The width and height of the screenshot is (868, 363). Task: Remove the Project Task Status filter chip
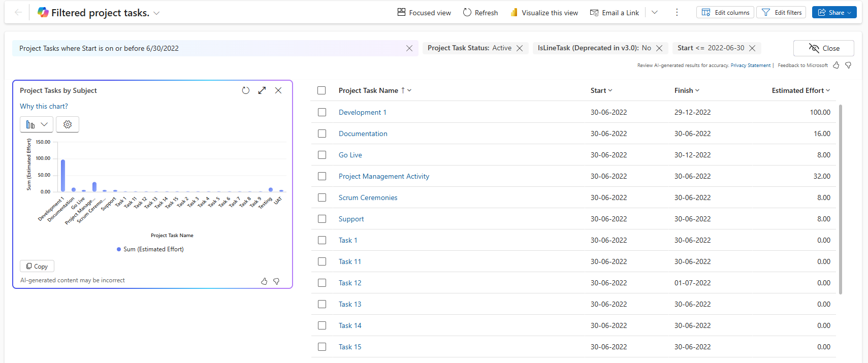pos(520,48)
